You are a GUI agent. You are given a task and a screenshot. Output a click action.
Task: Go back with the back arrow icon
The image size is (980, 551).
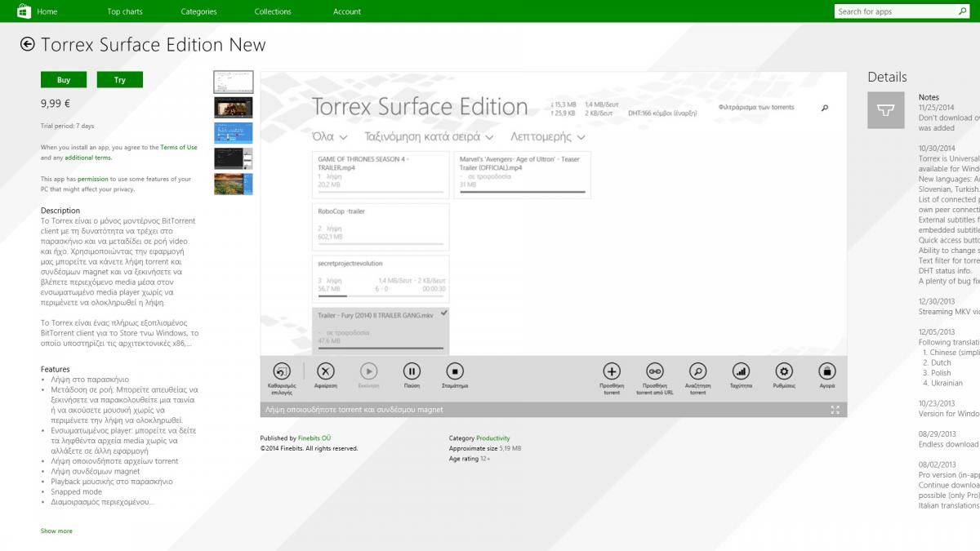point(28,44)
